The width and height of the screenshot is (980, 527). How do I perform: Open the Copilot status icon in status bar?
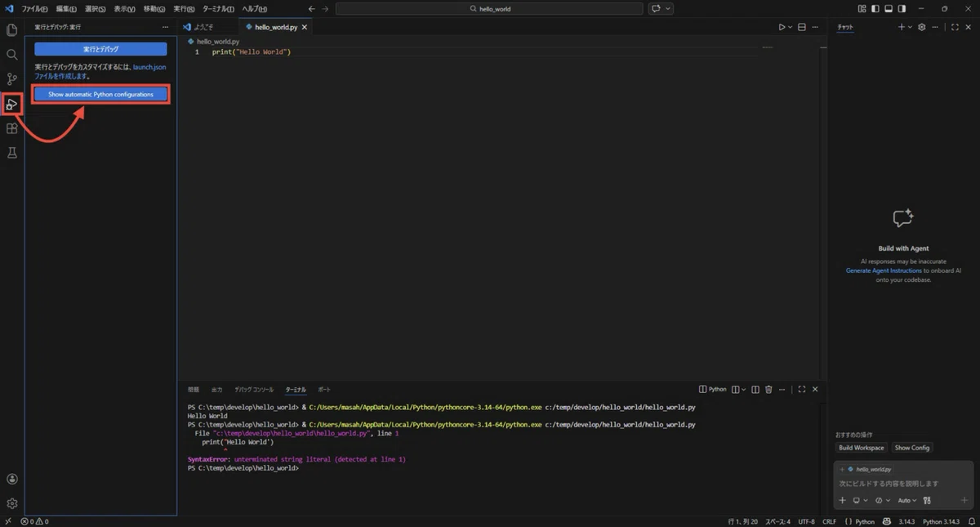pyautogui.click(x=887, y=521)
